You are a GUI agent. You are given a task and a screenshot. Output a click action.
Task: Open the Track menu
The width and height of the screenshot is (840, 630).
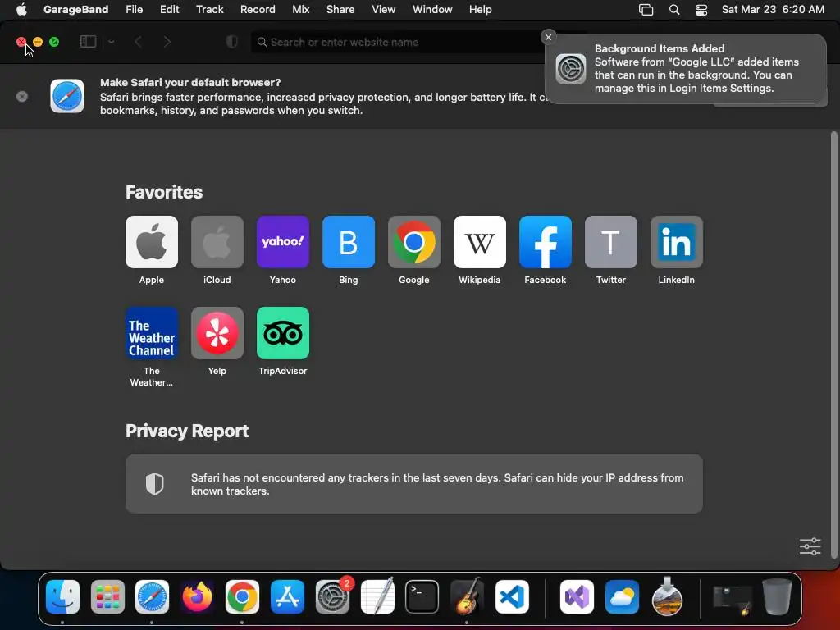[209, 10]
